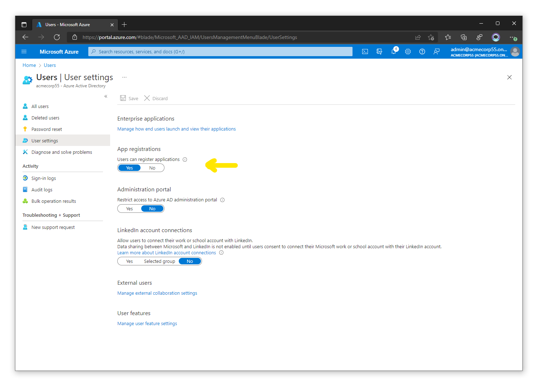Click the Users breadcrumb link
Viewport: 542px width, 392px height.
tap(50, 65)
